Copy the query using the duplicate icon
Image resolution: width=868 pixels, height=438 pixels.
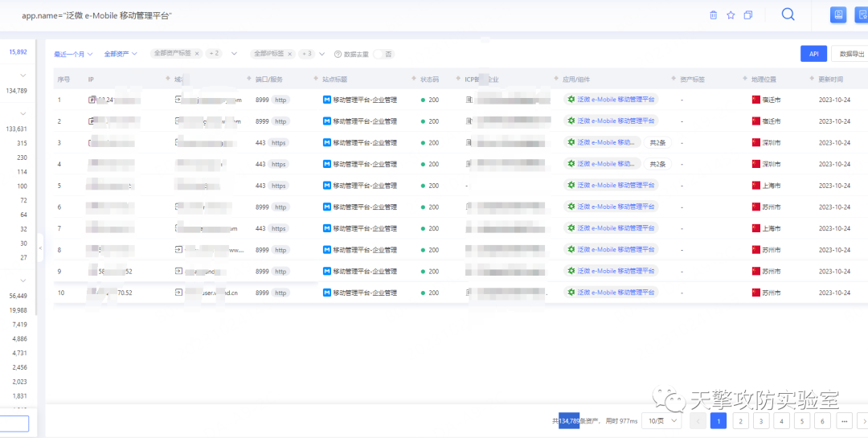point(748,15)
